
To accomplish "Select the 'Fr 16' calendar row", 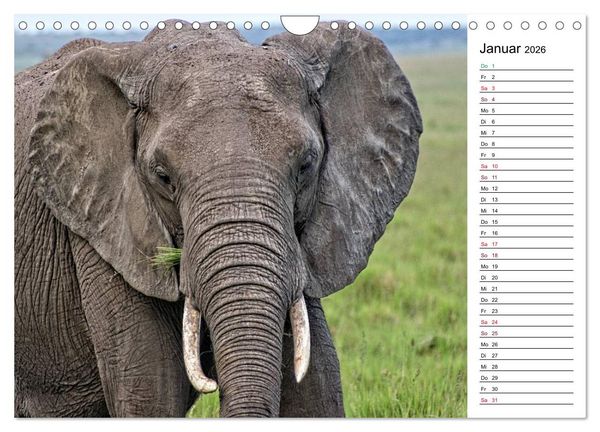I will [527, 233].
